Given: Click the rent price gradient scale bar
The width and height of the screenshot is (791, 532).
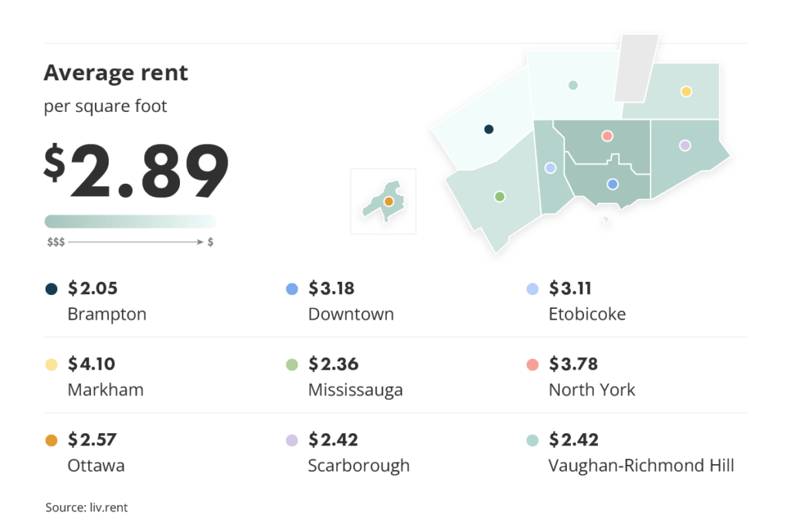Looking at the screenshot, I should [130, 222].
